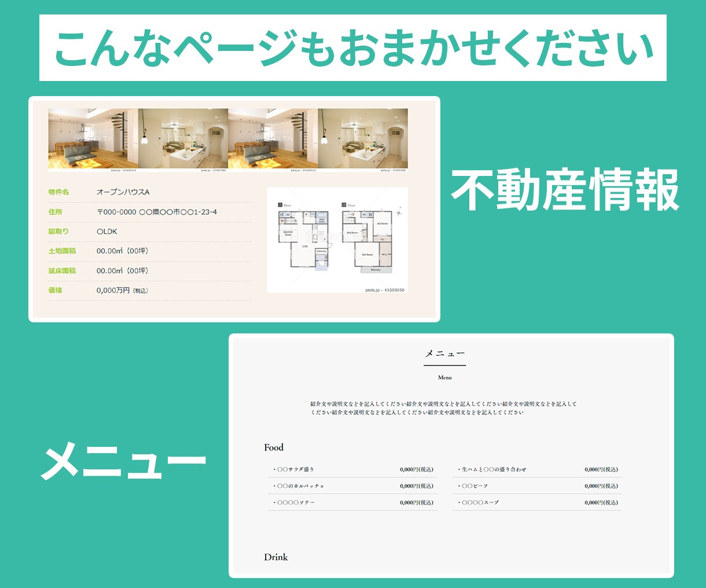Viewport: 706px width, 588px height.
Task: Select the 延床面積 row label
Action: point(62,271)
